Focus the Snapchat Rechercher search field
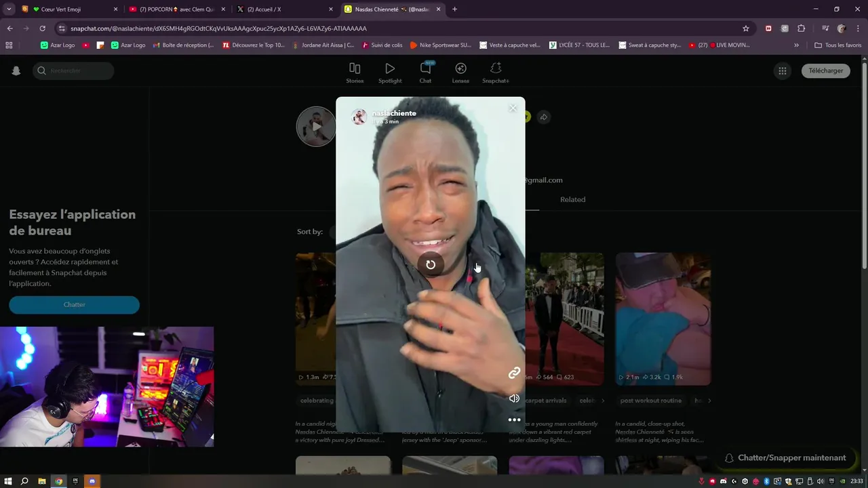This screenshot has width=868, height=488. pyautogui.click(x=73, y=70)
